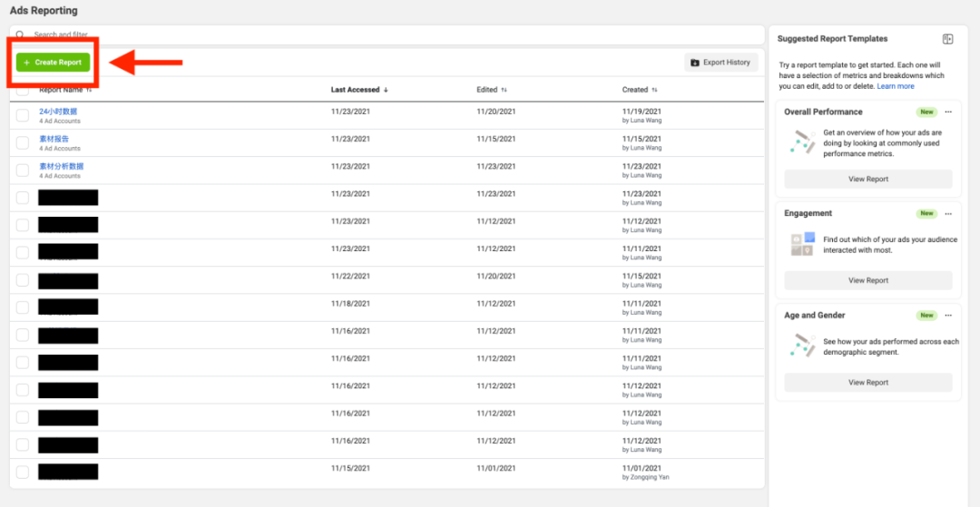Click the Engagement template illustration
This screenshot has width=980, height=507.
click(x=802, y=244)
